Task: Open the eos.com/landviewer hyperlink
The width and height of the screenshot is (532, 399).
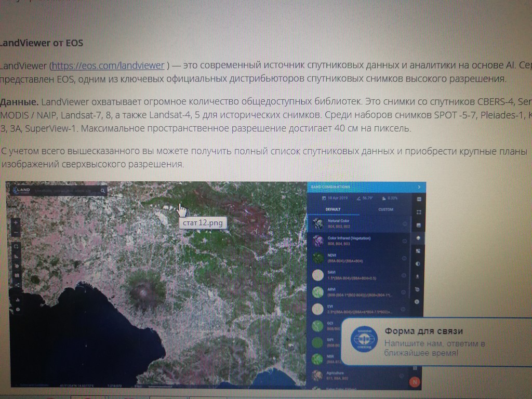Action: [x=108, y=65]
